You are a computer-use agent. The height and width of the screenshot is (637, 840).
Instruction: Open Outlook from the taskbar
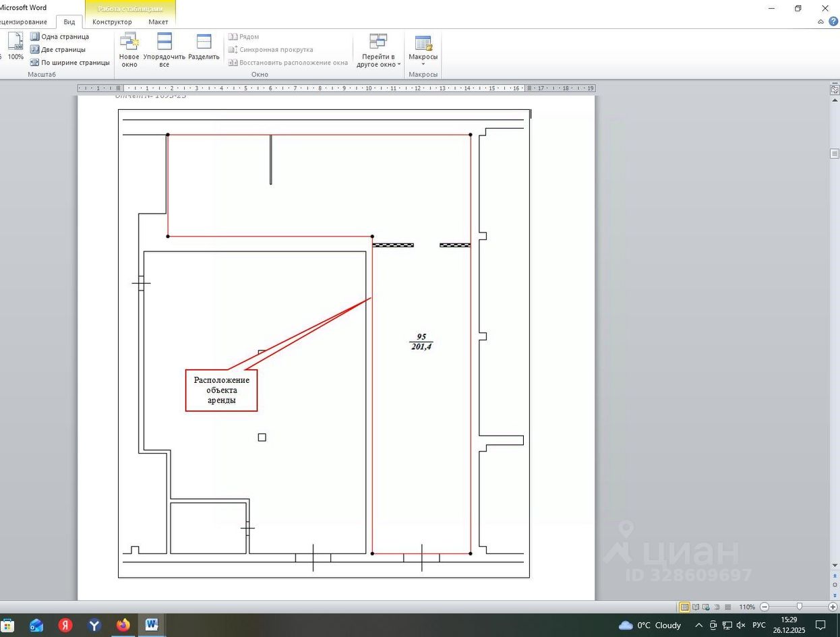[x=36, y=625]
